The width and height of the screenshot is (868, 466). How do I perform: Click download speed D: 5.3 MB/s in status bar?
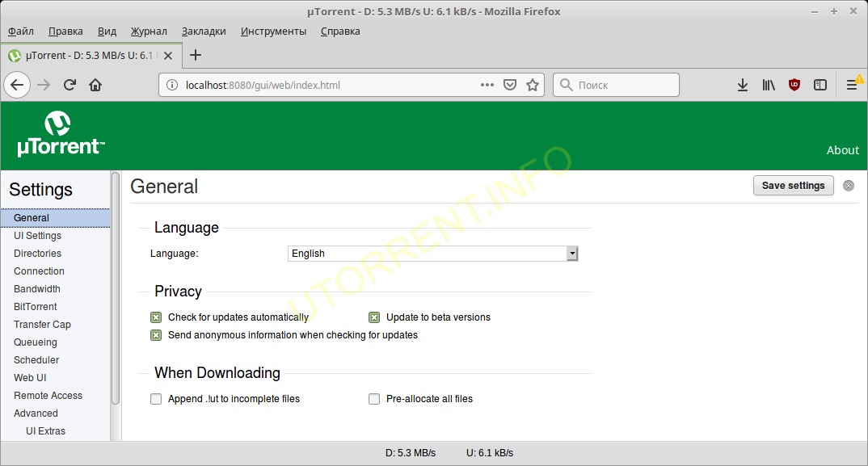tap(411, 453)
